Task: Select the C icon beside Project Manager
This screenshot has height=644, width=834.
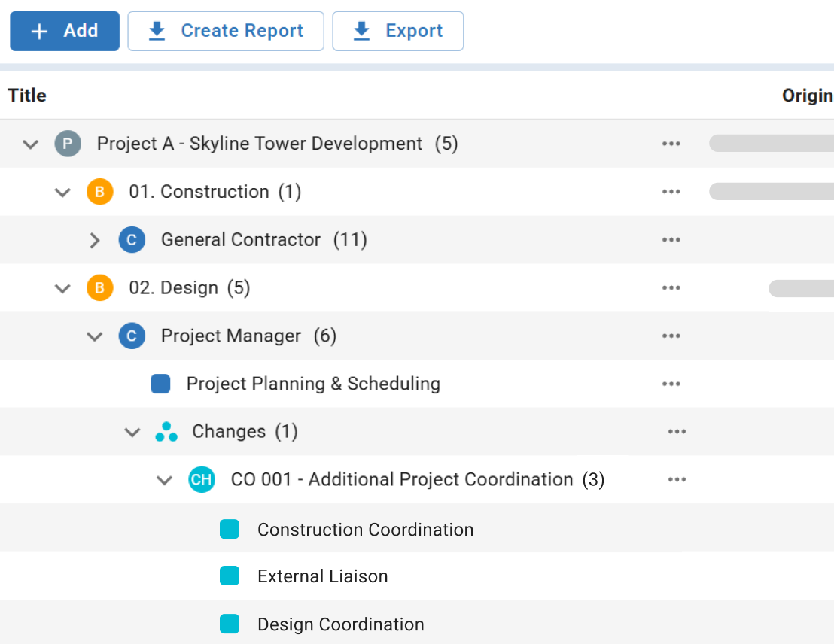Action: pyautogui.click(x=132, y=336)
